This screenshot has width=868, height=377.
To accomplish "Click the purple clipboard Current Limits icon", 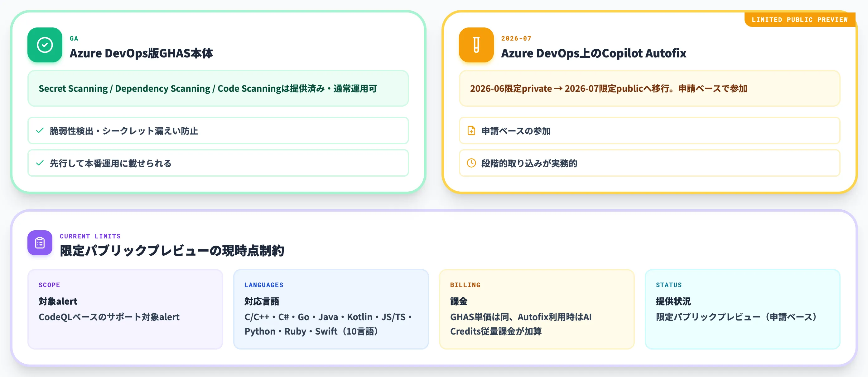I will click(40, 243).
